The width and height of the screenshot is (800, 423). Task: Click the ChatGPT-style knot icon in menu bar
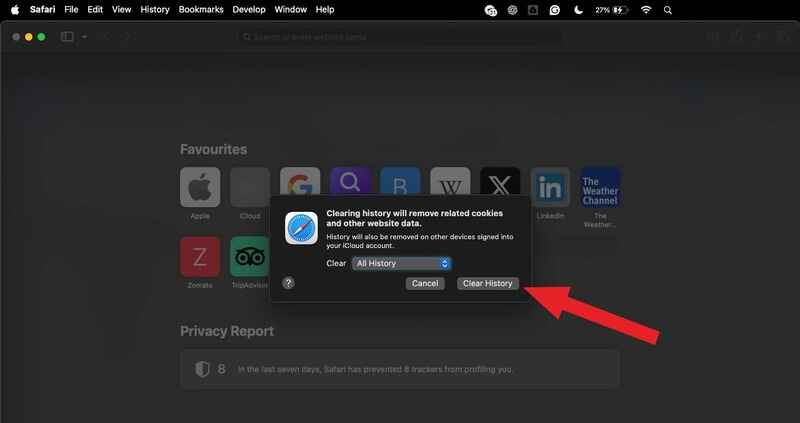(512, 10)
